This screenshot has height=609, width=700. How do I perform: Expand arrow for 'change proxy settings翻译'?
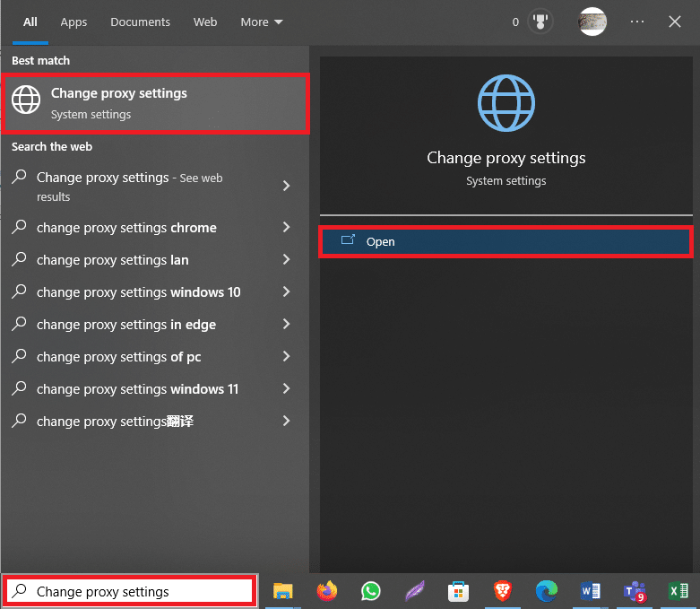(287, 421)
